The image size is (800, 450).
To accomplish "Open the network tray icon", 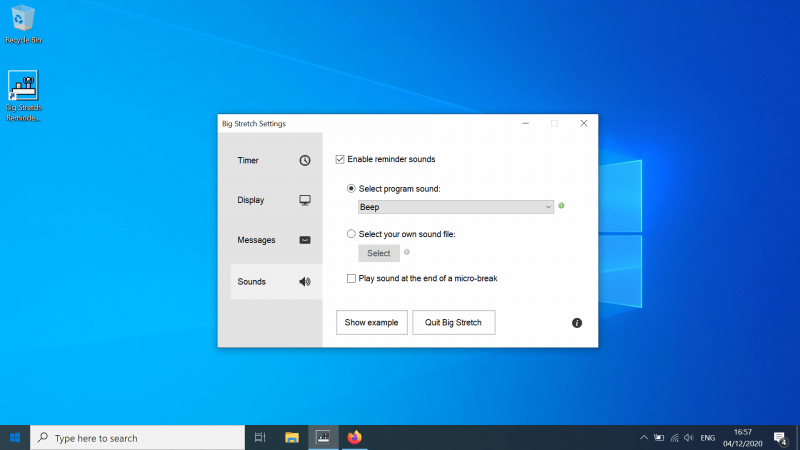I will pyautogui.click(x=674, y=438).
